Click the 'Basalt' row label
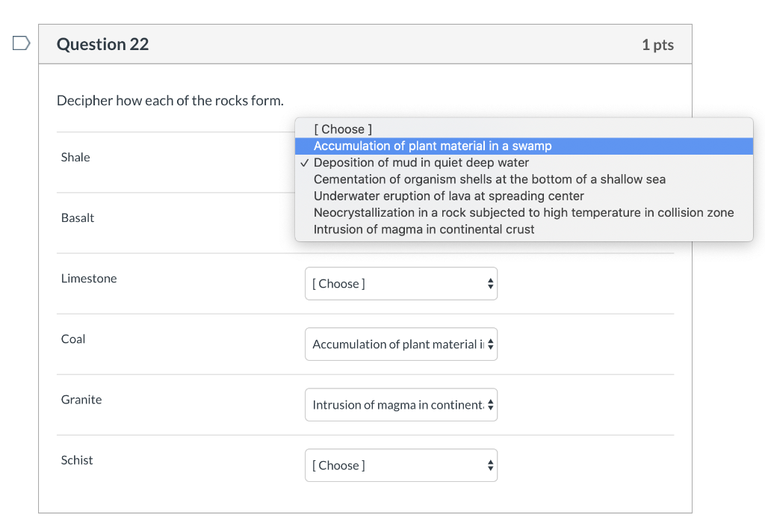 (x=78, y=217)
